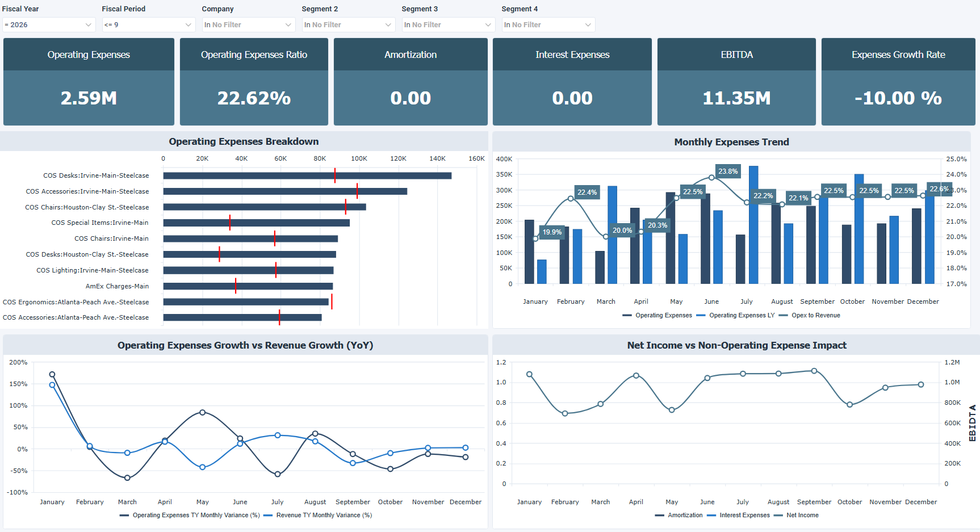
Task: Click the COS Ergonomics:Atlanta-Peach Ave.-Steelcase bar
Action: [246, 301]
